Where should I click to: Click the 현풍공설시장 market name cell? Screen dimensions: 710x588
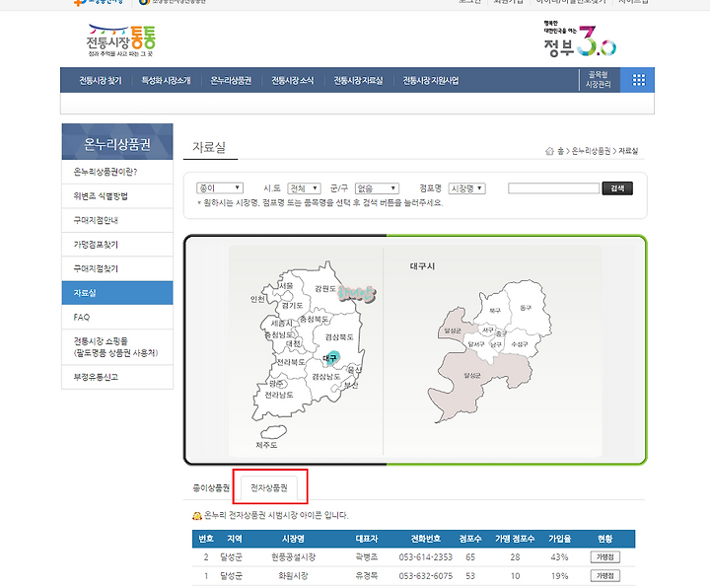tap(293, 557)
